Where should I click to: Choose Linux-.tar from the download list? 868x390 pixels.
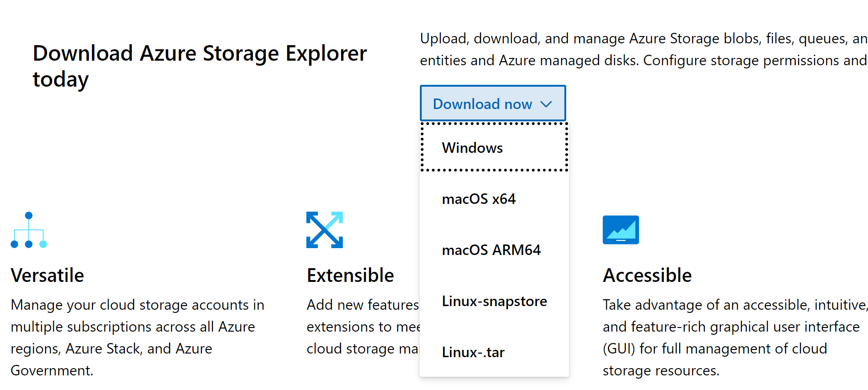(473, 352)
